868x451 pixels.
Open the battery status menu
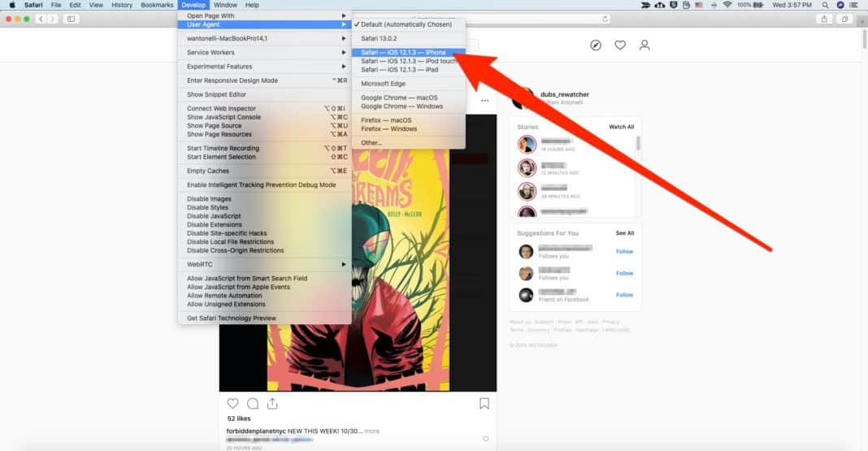pyautogui.click(x=751, y=5)
